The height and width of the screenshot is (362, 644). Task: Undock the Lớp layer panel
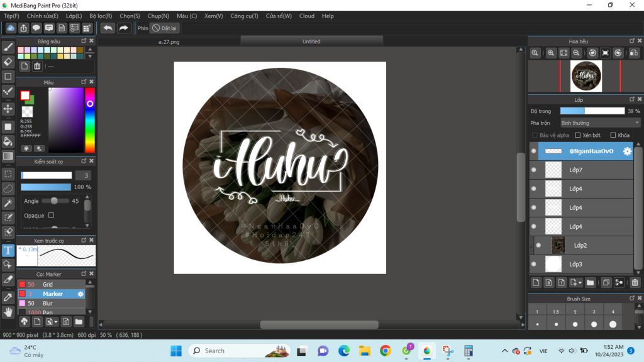[631, 99]
